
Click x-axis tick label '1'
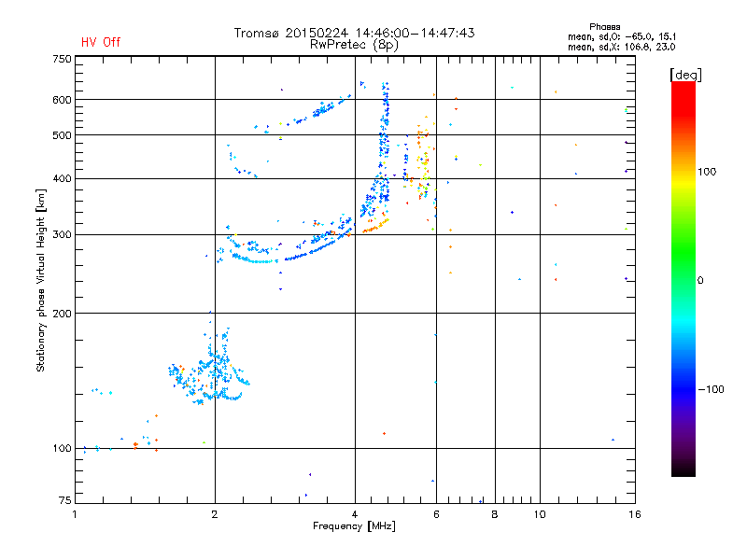click(x=75, y=514)
